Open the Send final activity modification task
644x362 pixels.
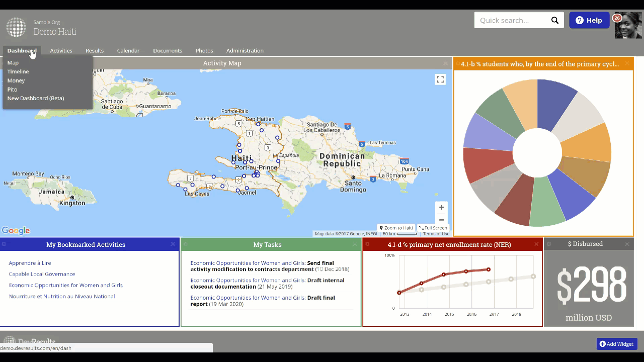click(x=270, y=266)
